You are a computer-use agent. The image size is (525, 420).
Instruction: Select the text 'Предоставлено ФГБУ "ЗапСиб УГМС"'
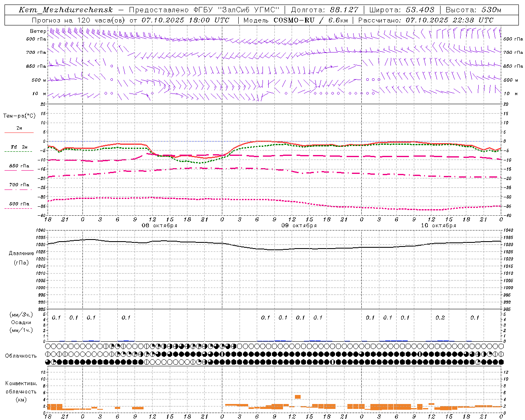pos(204,10)
